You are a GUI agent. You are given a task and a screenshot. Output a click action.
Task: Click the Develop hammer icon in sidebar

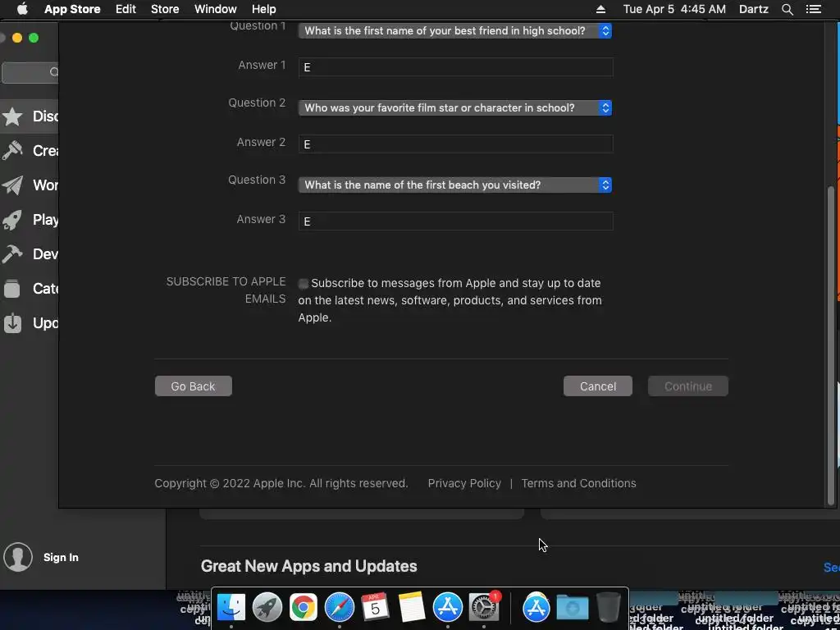pyautogui.click(x=12, y=254)
